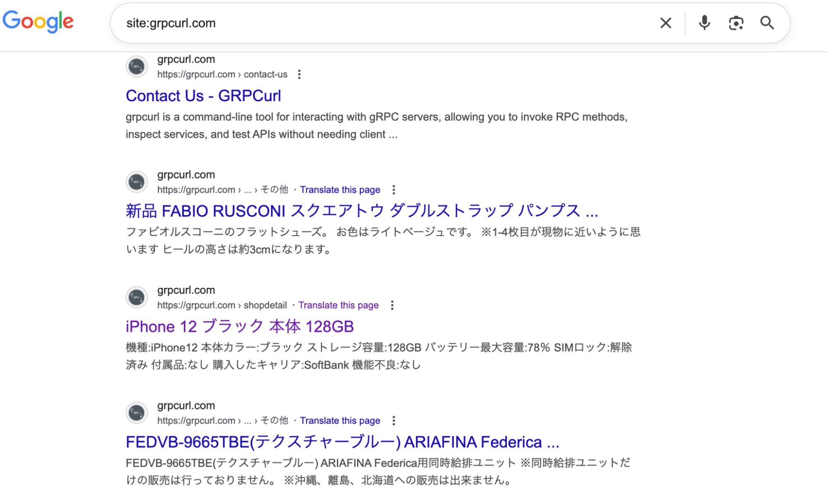Viewport: 828px width, 504px height.
Task: Click favicon of Contact Us result
Action: coord(137,67)
